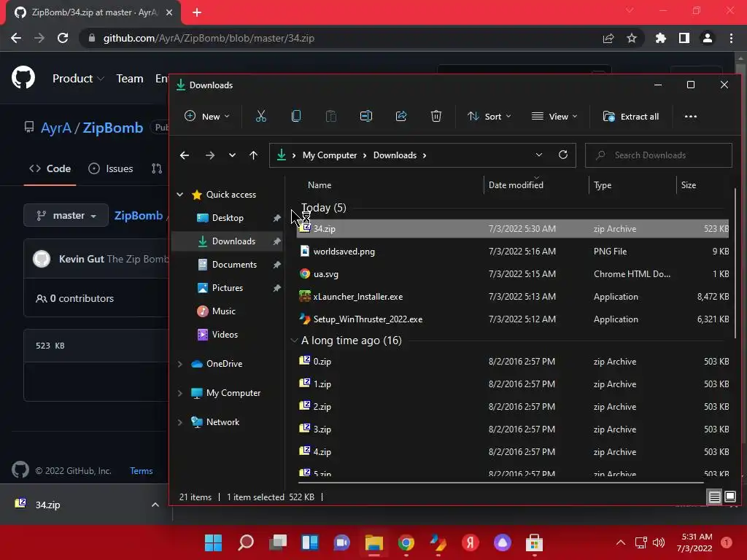Open File Explorer from the taskbar

(x=374, y=542)
